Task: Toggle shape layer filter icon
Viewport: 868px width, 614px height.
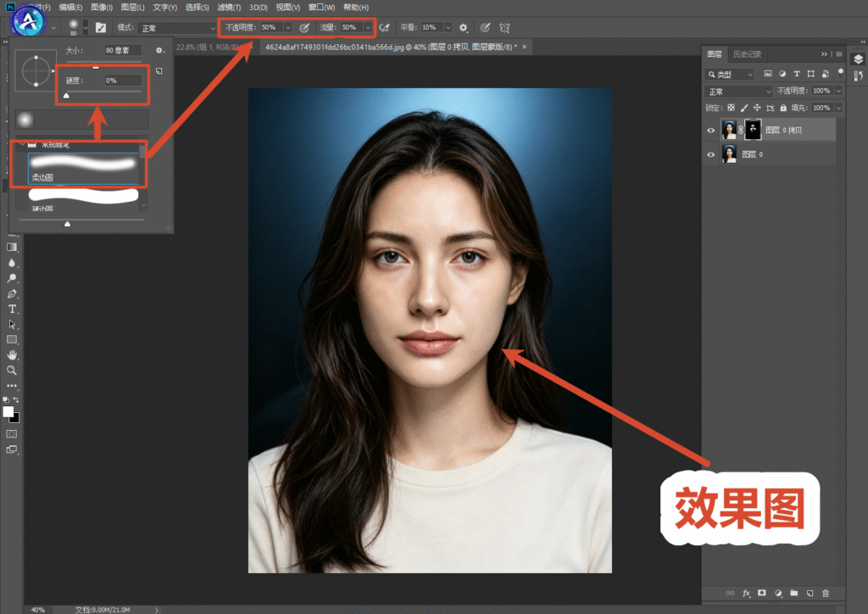Action: pyautogui.click(x=811, y=74)
